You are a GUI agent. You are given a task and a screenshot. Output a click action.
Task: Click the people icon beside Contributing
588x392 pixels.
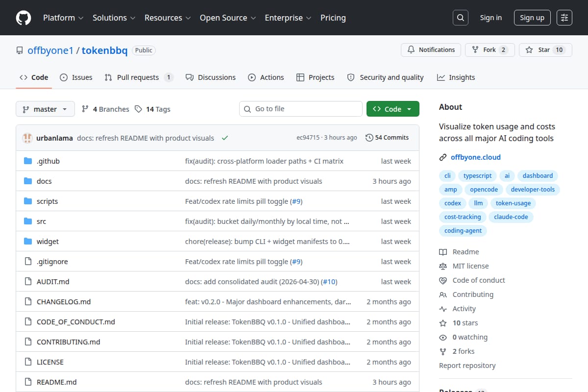coord(443,294)
